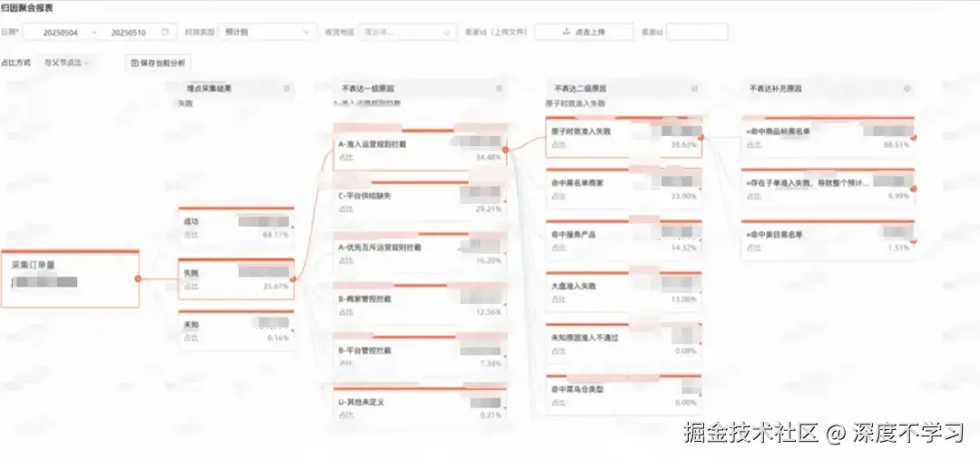
Task: Select the 未知原因准入不通过 node
Action: point(623,343)
